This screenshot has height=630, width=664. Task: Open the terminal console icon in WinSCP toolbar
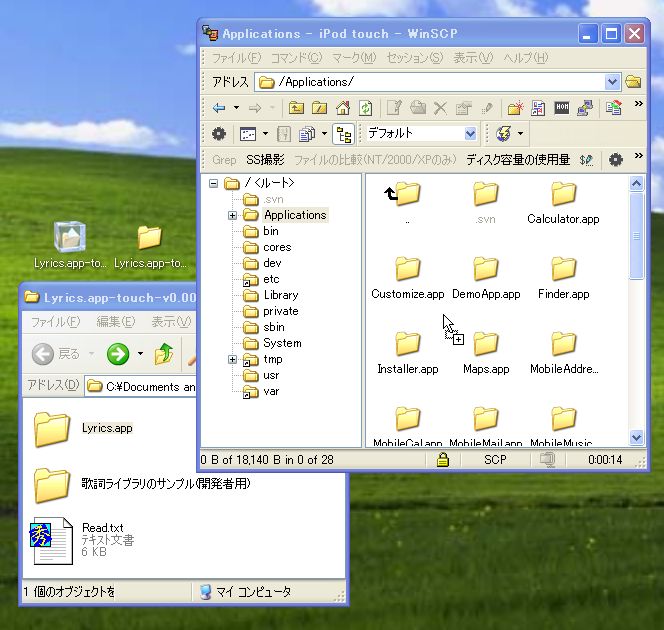pos(562,108)
